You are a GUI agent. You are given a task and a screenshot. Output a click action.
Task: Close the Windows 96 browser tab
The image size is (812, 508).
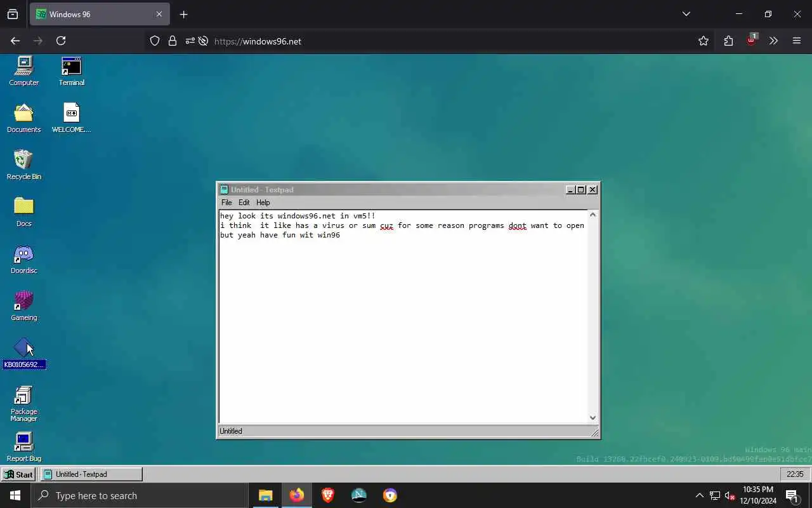[159, 14]
